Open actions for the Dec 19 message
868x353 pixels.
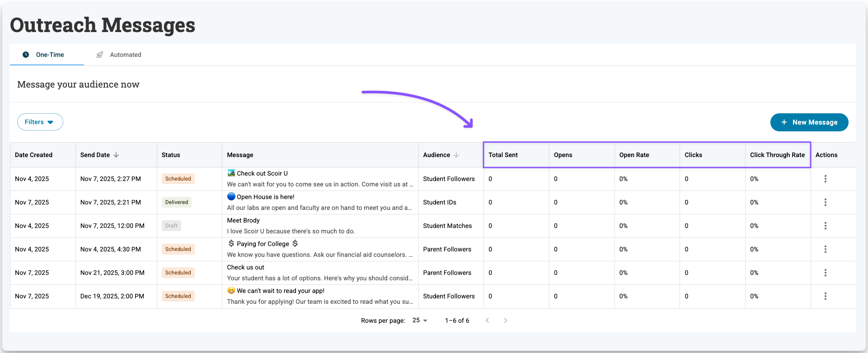(x=825, y=296)
